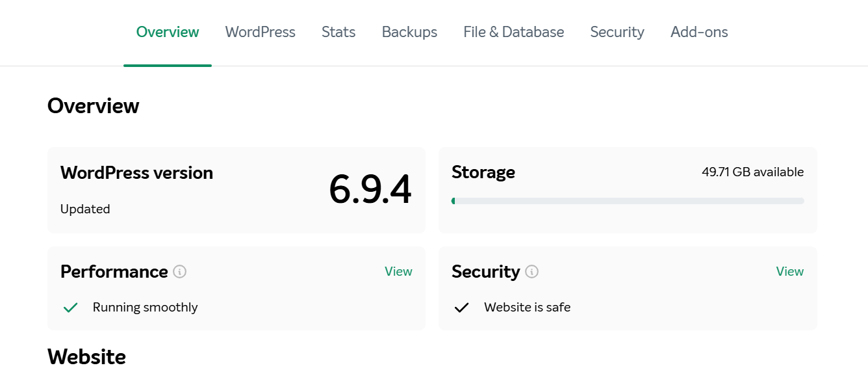Select the File & Database tab
Viewport: 868px width, 385px height.
point(514,32)
